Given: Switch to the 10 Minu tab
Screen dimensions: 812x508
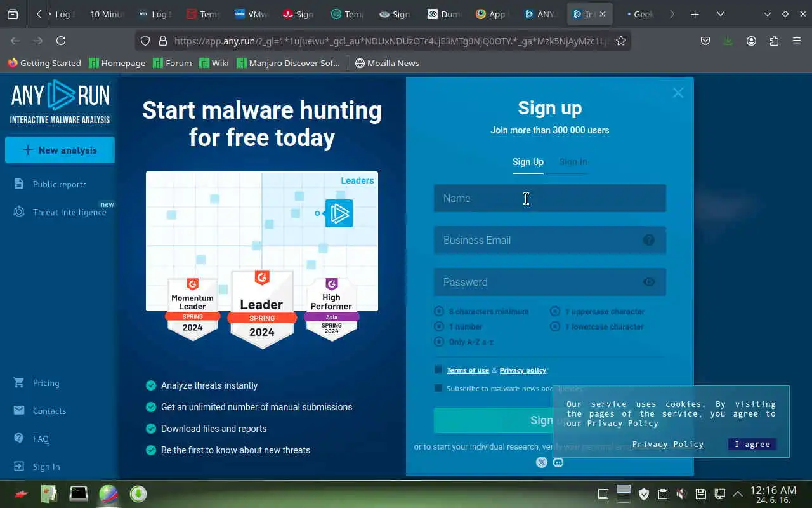Looking at the screenshot, I should (x=106, y=14).
